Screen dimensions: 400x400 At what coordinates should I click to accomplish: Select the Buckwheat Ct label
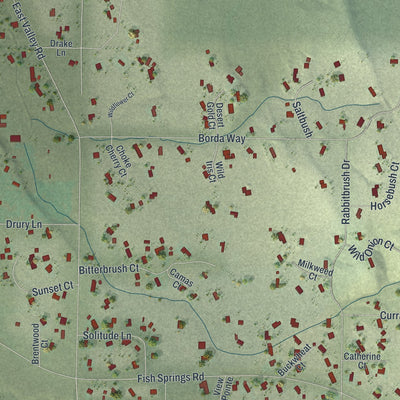295,360
